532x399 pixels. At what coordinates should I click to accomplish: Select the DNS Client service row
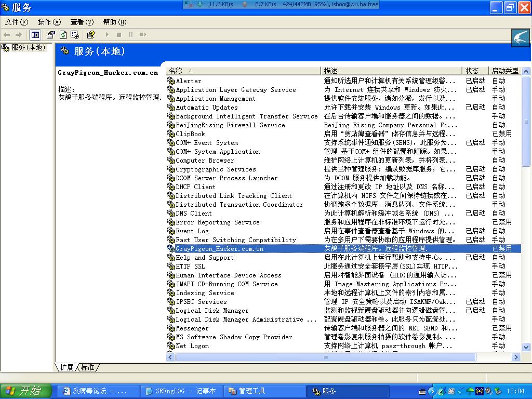[x=344, y=213]
